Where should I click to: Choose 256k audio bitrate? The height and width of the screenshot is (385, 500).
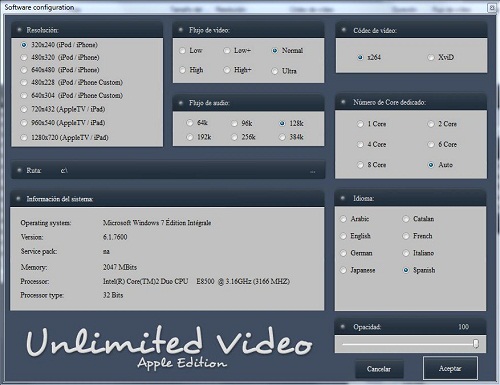[234, 137]
